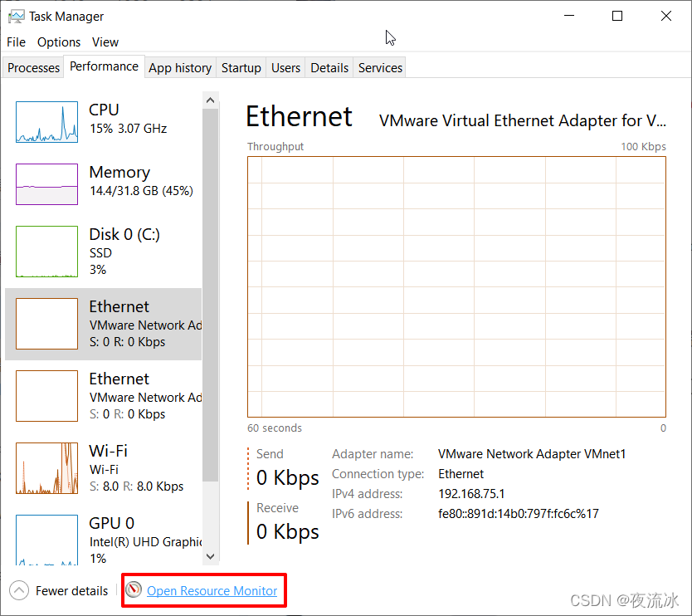Viewport: 692px width, 616px height.
Task: Open the View menu
Action: [105, 42]
